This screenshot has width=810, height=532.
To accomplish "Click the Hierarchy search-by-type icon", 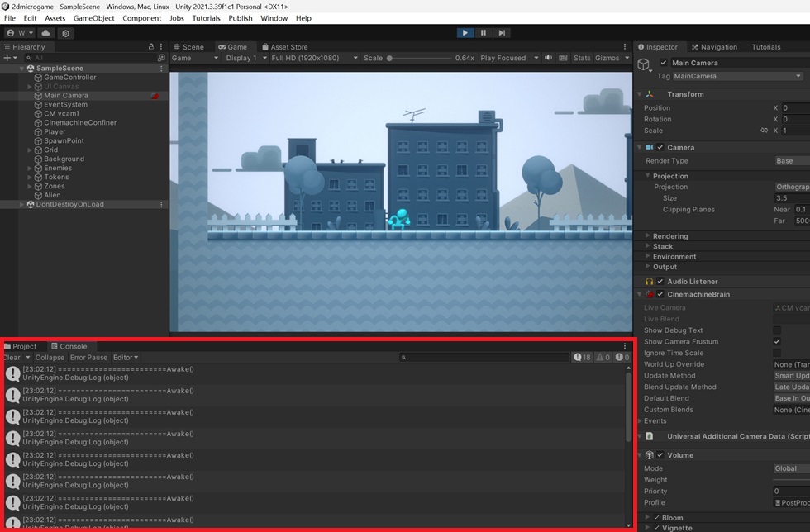I will point(162,58).
